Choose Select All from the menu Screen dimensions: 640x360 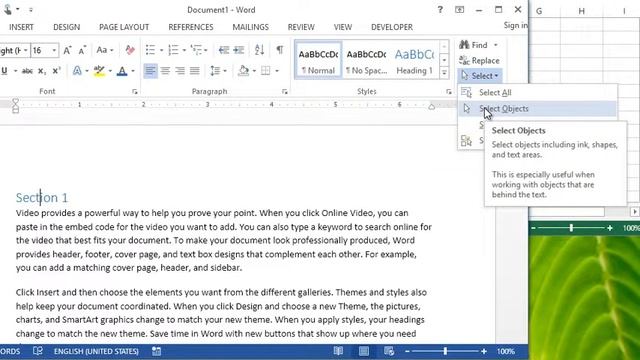tap(537, 93)
